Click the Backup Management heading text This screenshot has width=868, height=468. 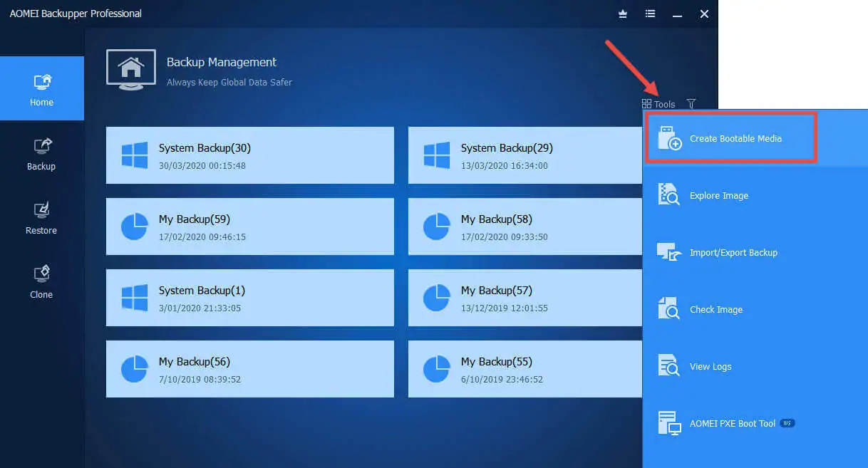(x=222, y=62)
